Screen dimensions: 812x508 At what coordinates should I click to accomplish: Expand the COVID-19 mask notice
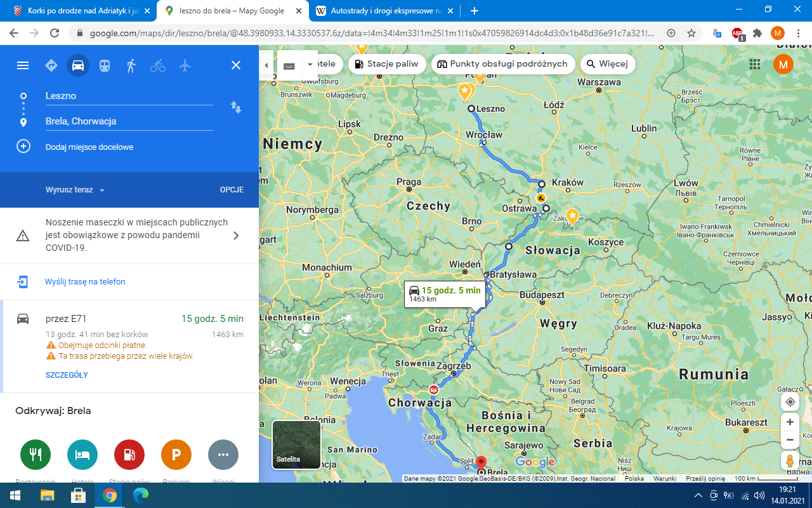pos(235,236)
